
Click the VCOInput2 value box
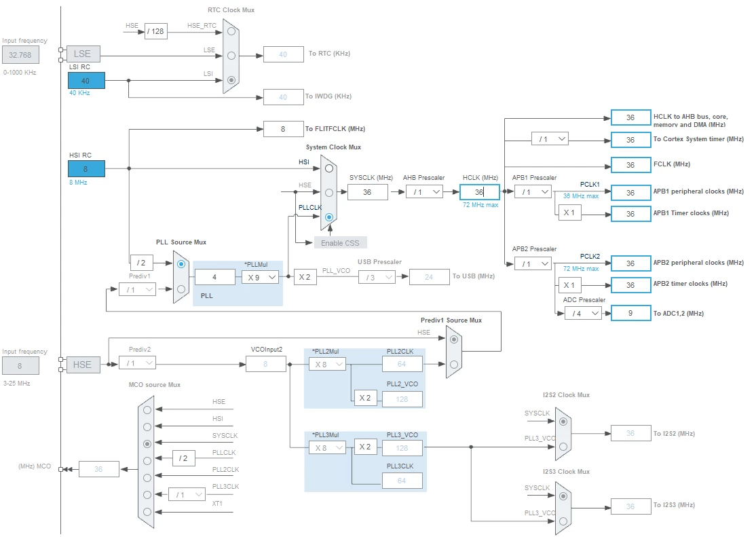(x=265, y=364)
